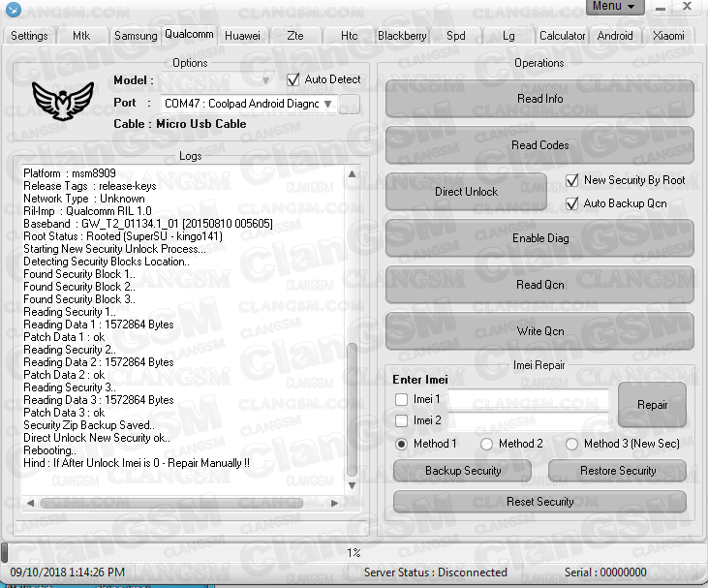The image size is (708, 588).
Task: Open the Lg tab
Action: tap(508, 36)
